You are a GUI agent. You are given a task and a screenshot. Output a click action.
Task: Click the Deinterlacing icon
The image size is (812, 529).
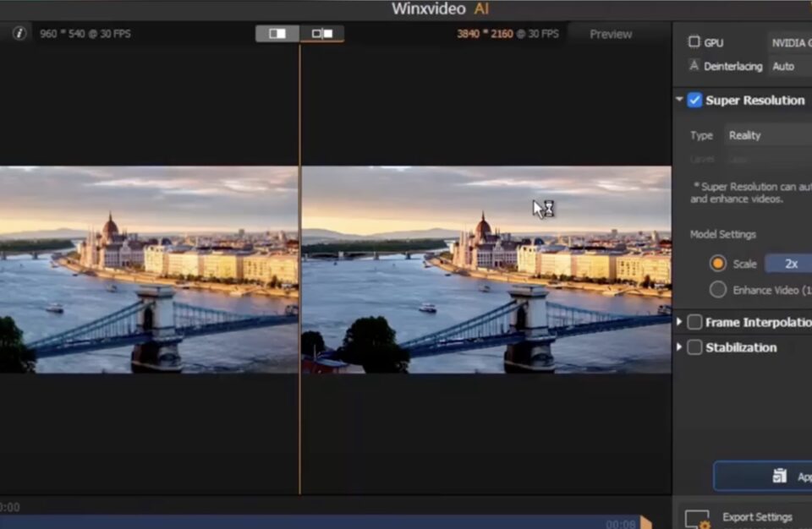point(694,66)
